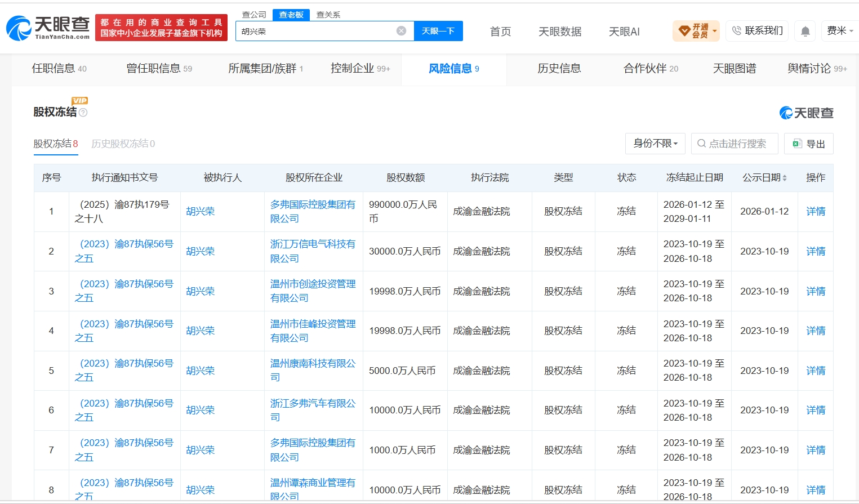Open 曾任职信息 tab

pyautogui.click(x=159, y=69)
